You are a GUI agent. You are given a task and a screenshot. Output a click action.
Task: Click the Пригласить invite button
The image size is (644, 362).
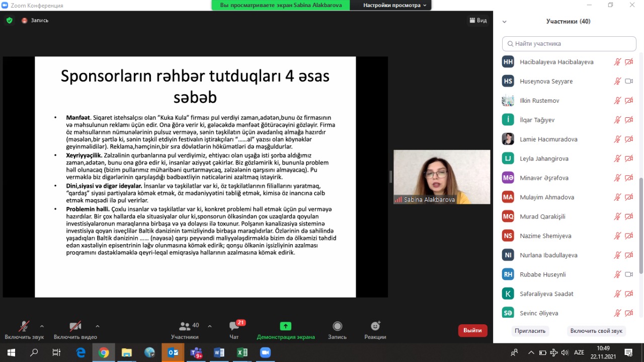[x=530, y=331]
